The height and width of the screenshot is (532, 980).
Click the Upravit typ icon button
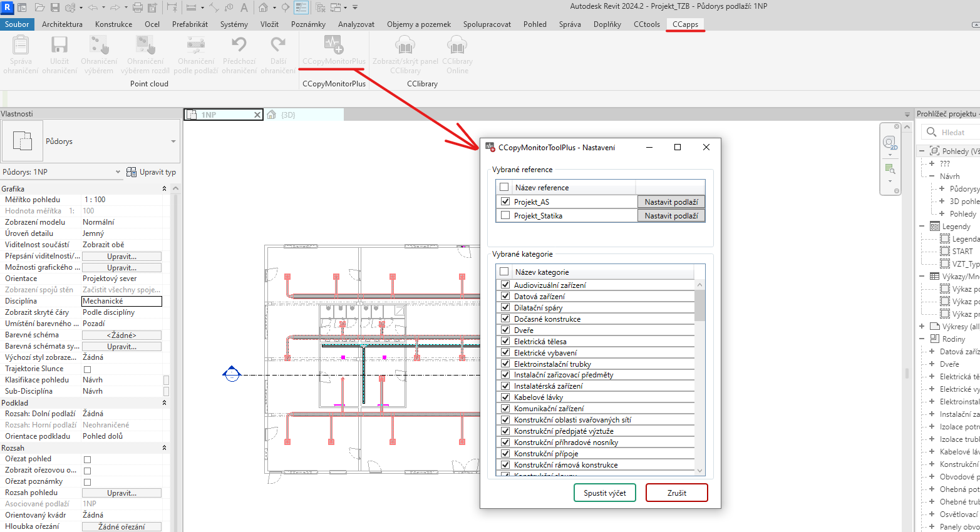pos(151,172)
